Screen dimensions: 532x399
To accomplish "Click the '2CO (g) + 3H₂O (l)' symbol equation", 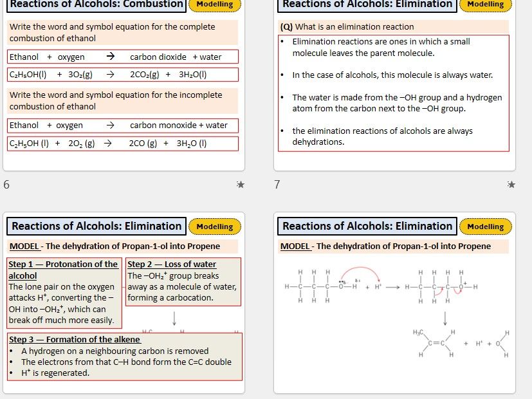I will (122, 144).
